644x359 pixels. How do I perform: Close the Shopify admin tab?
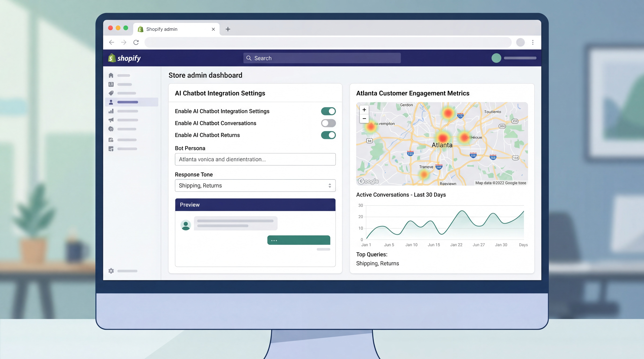pyautogui.click(x=213, y=29)
